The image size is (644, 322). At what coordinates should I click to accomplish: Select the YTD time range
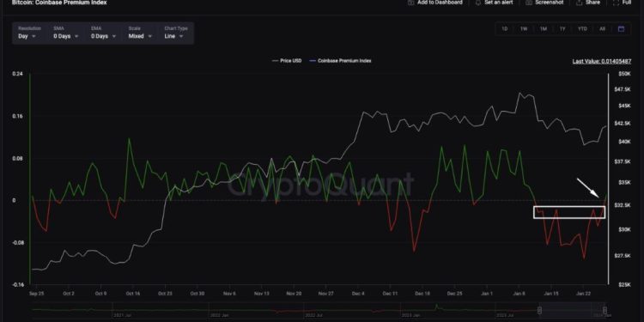click(x=582, y=28)
